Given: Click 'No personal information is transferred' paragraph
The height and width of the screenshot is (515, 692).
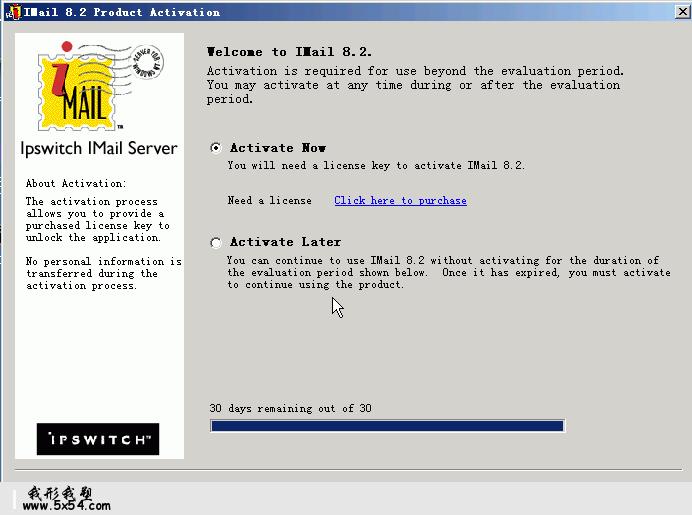Looking at the screenshot, I should click(104, 274).
